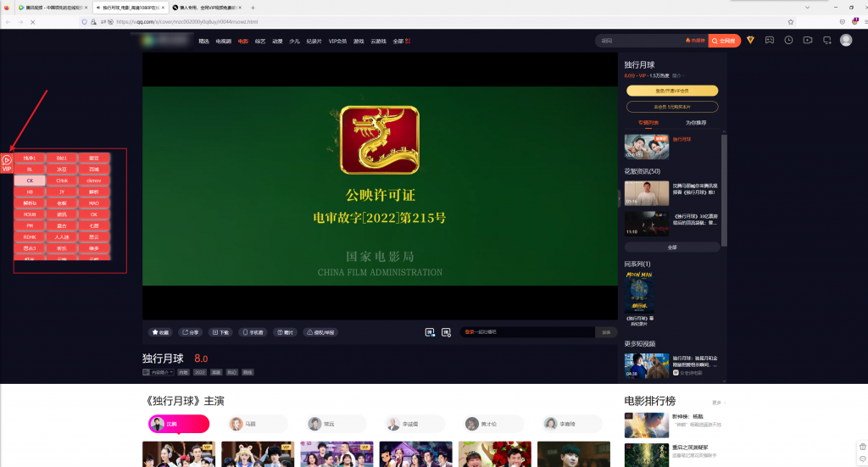Play the 01:16 花絮 clip thumbnail
Viewport: 868px width, 467px height.
tap(647, 193)
